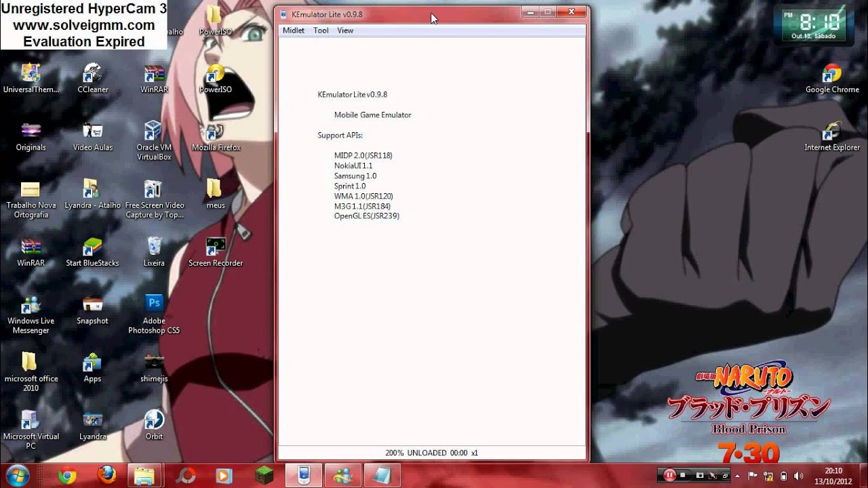Open Minecraft from the taskbar
This screenshot has width=868, height=488.
pos(263,475)
